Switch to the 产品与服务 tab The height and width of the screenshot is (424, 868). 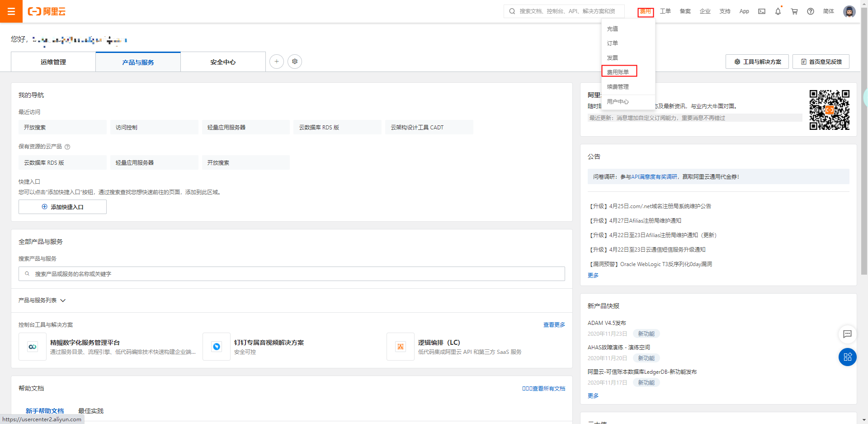[138, 62]
